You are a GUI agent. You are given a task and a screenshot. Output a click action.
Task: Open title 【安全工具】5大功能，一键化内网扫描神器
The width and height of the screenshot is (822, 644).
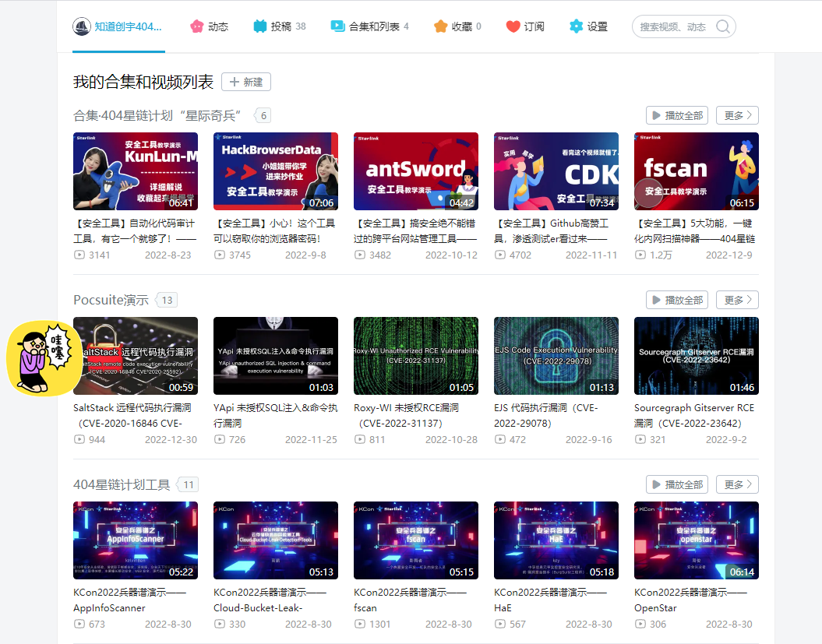coord(695,231)
